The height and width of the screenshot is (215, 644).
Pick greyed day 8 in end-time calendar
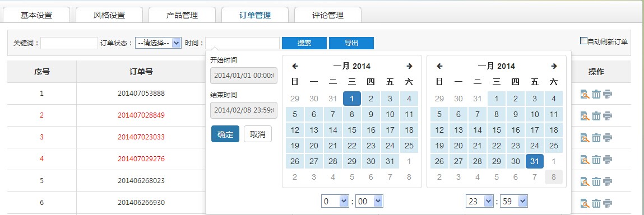[x=554, y=177]
